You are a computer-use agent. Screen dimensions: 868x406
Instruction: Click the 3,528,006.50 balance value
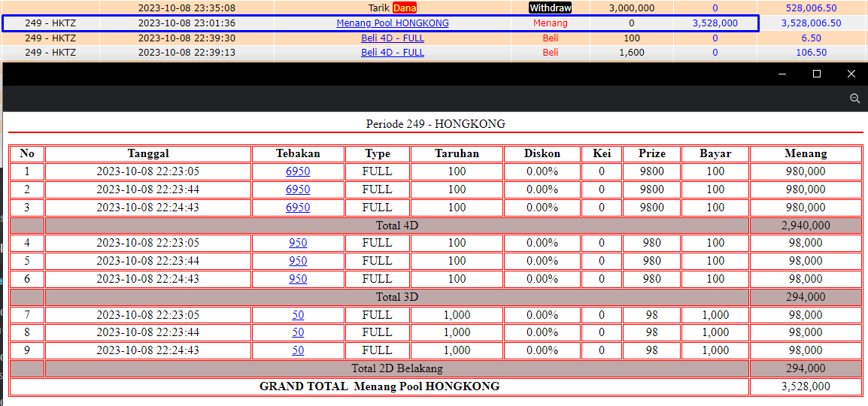[x=811, y=23]
